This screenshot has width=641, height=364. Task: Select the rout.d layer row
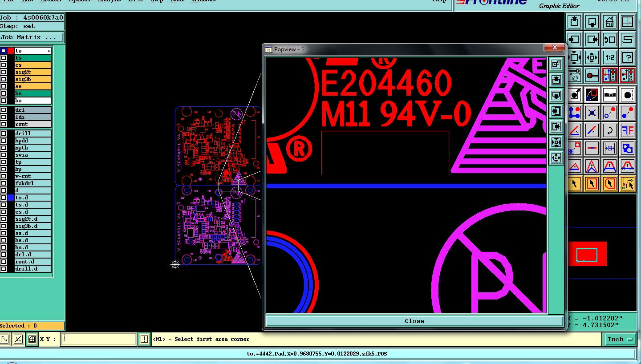32,262
